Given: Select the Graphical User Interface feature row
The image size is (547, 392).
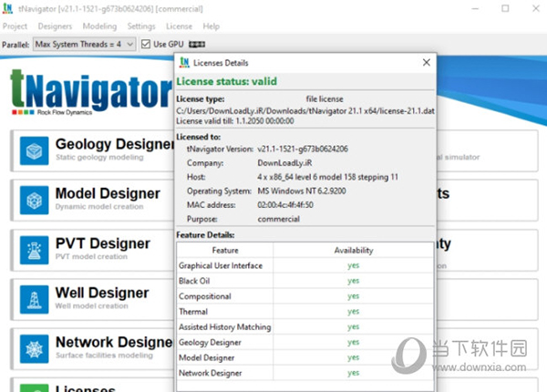Looking at the screenshot, I should pos(305,265).
